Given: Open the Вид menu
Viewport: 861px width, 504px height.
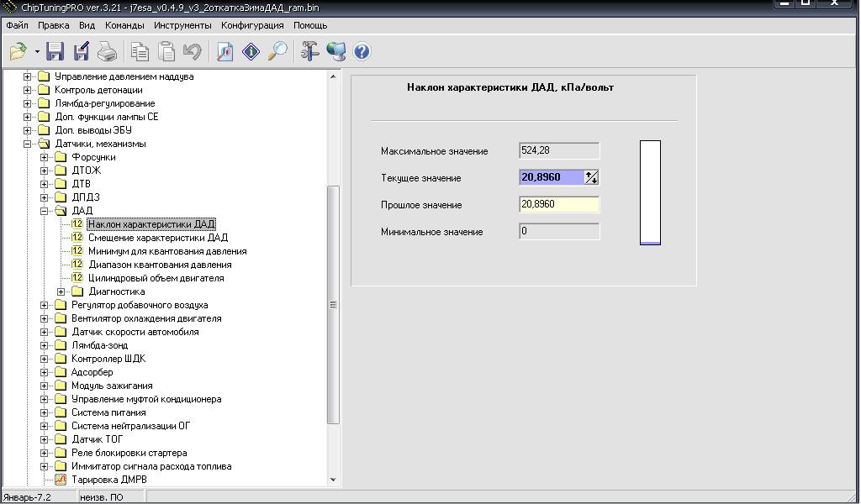Looking at the screenshot, I should [87, 25].
